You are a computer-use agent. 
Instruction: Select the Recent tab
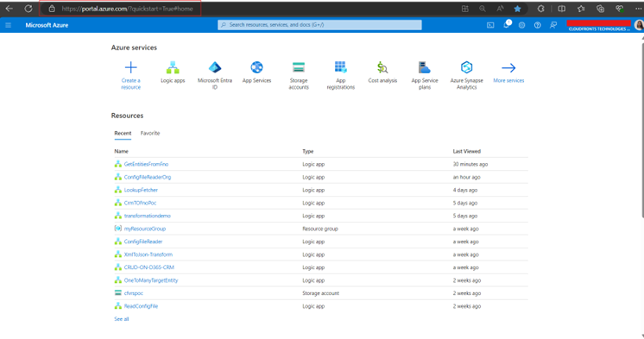(x=123, y=133)
